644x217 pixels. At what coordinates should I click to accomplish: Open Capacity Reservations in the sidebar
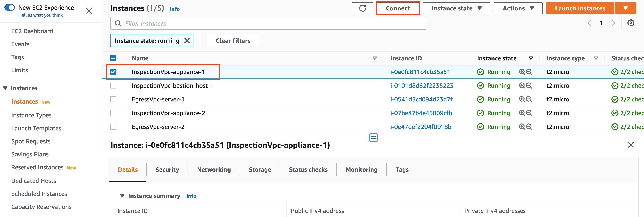point(42,207)
